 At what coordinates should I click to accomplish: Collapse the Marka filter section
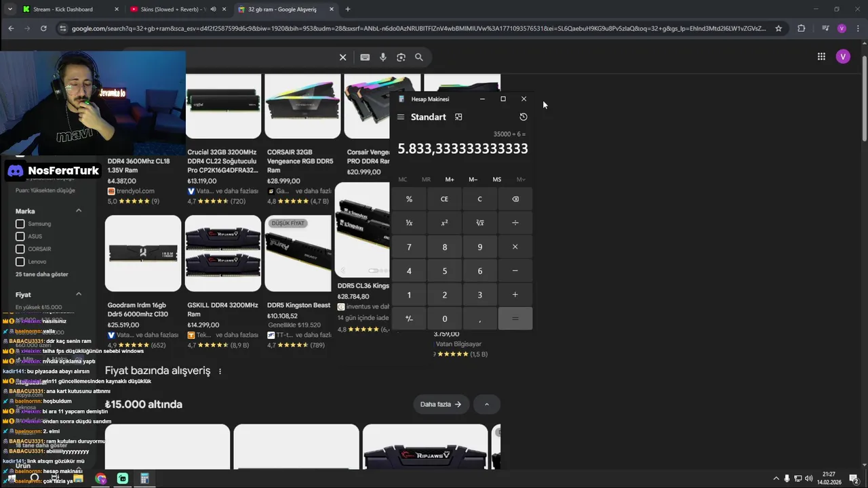[79, 211]
